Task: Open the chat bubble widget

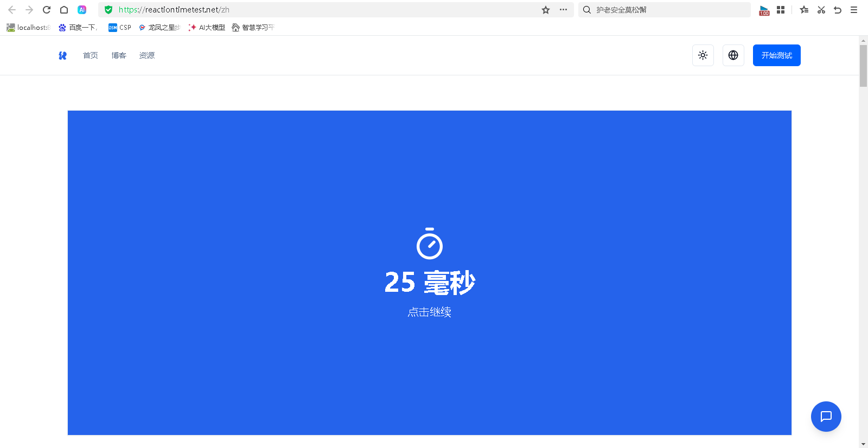Action: pyautogui.click(x=826, y=417)
